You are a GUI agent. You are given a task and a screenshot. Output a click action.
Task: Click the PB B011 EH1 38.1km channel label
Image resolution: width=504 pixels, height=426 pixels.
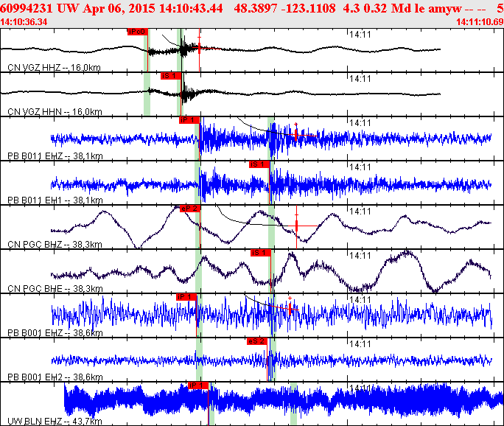(55, 200)
